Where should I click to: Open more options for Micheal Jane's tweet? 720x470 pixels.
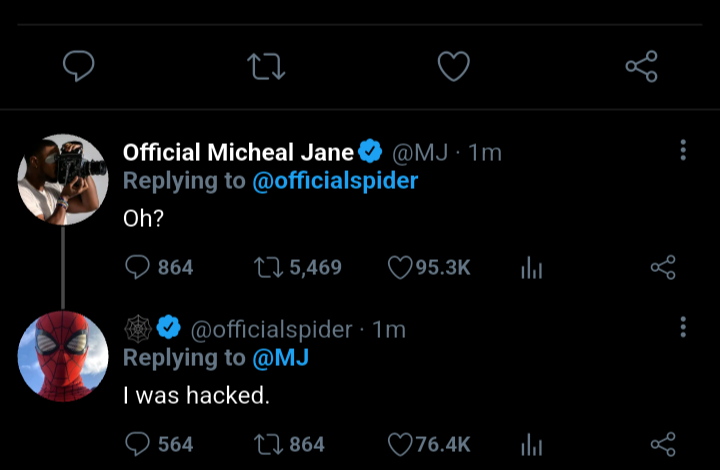point(683,151)
